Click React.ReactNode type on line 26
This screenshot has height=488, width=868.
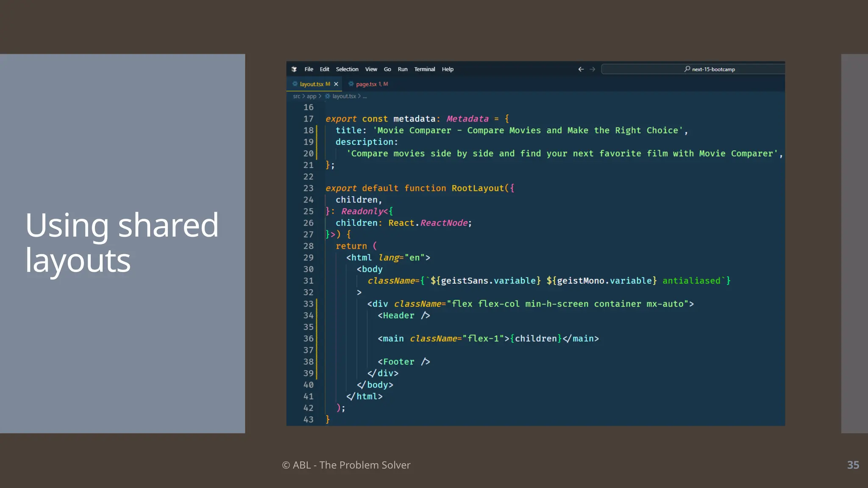point(428,223)
